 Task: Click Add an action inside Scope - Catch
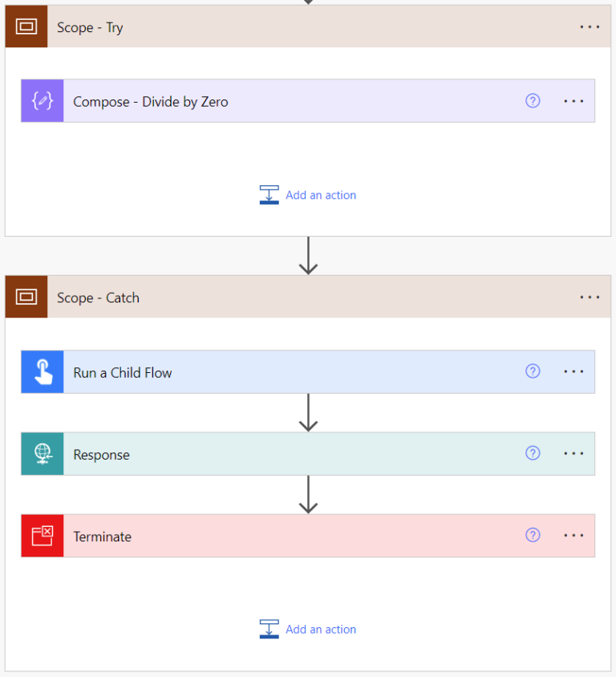tap(308, 629)
